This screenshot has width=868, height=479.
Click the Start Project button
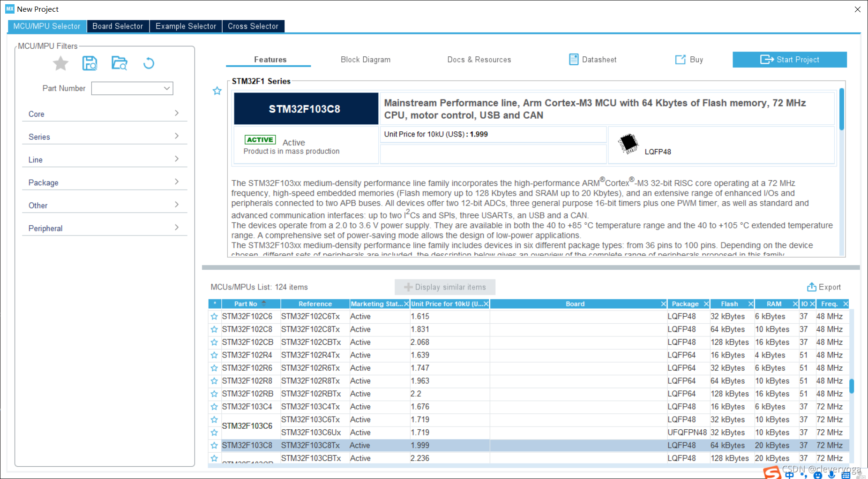click(790, 60)
